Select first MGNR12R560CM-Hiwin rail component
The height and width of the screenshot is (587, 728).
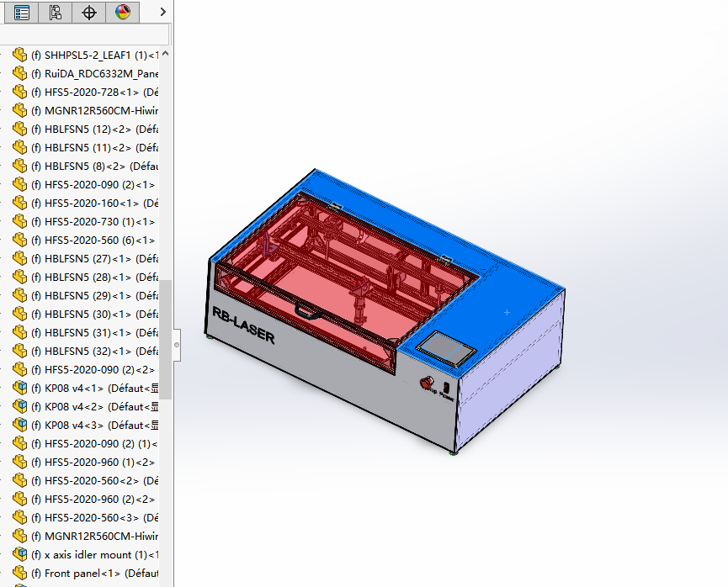pyautogui.click(x=94, y=111)
